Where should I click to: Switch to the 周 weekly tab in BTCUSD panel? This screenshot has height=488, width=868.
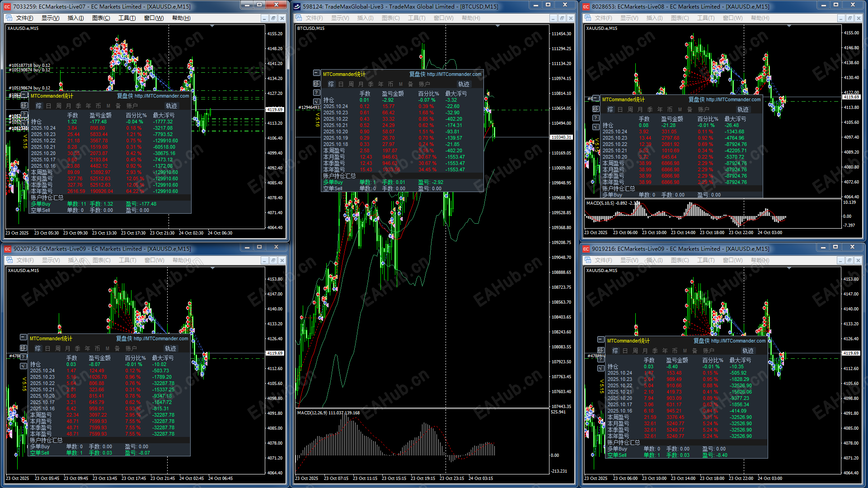coord(351,84)
